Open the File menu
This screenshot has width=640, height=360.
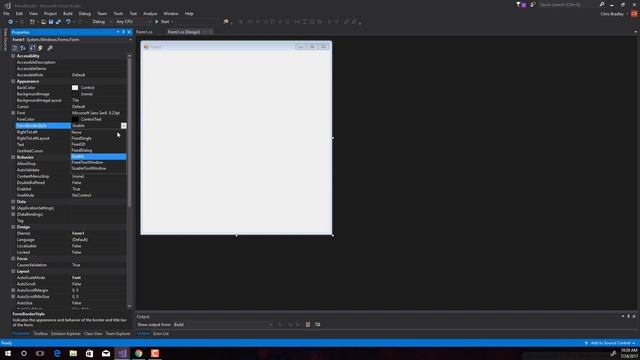[6, 13]
